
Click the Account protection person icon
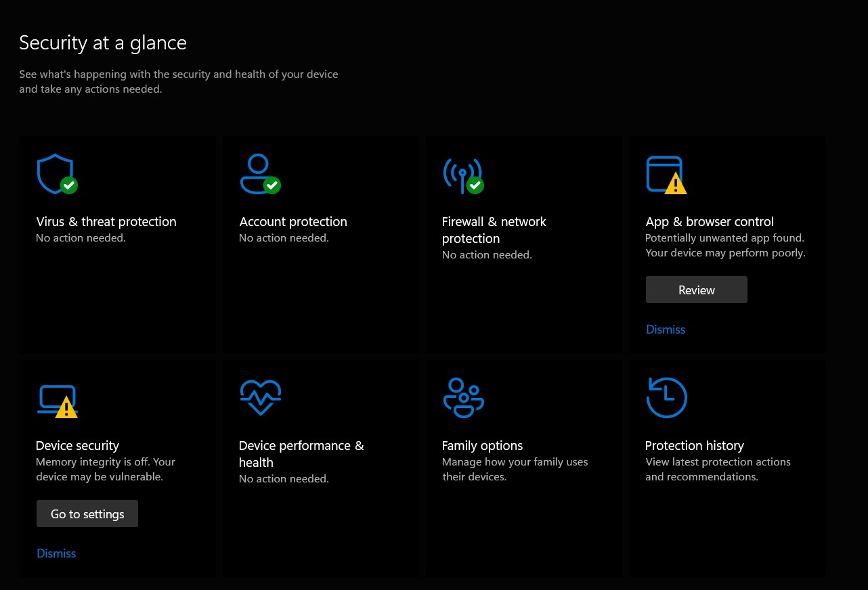[x=259, y=174]
